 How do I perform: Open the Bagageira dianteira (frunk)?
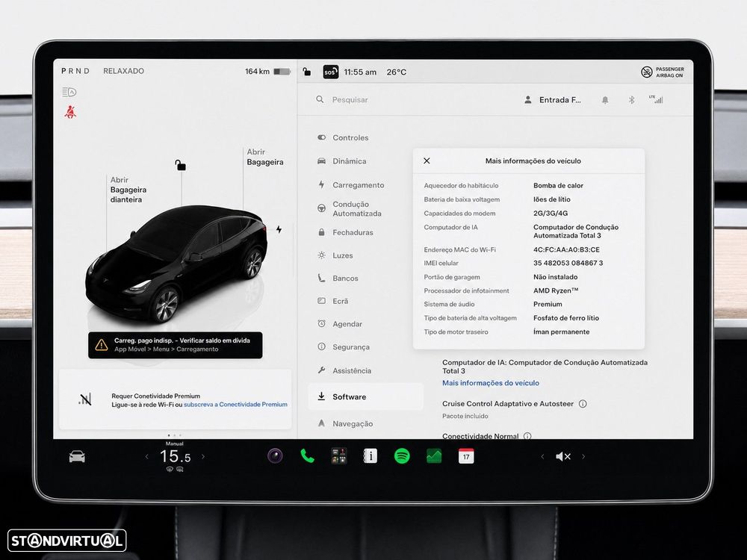click(128, 190)
